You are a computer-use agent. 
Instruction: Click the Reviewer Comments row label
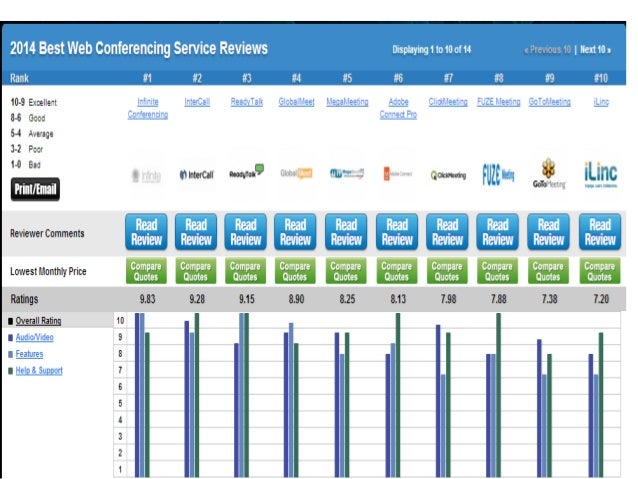pyautogui.click(x=47, y=233)
